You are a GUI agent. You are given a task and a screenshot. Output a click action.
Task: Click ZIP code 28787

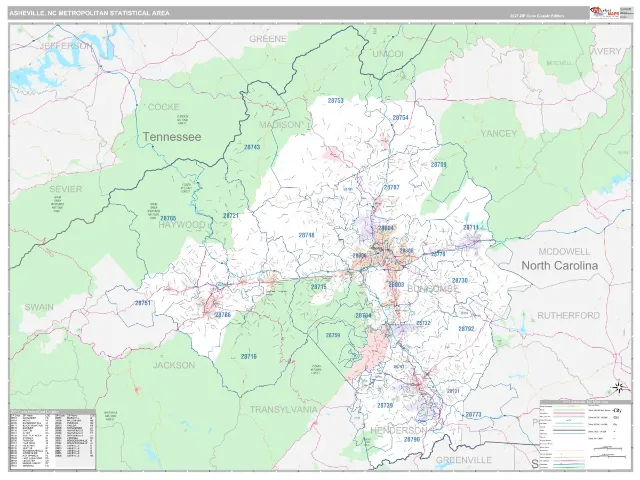[x=391, y=187]
